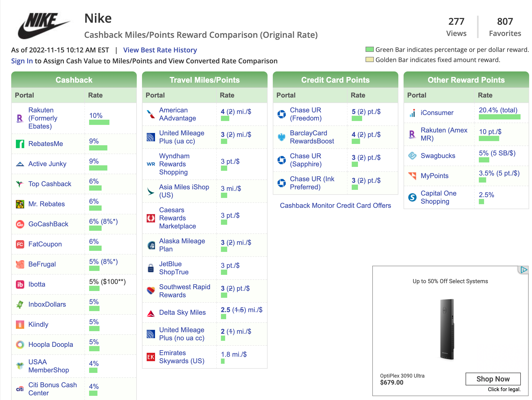Click the golden bar legend swatch

[369, 60]
